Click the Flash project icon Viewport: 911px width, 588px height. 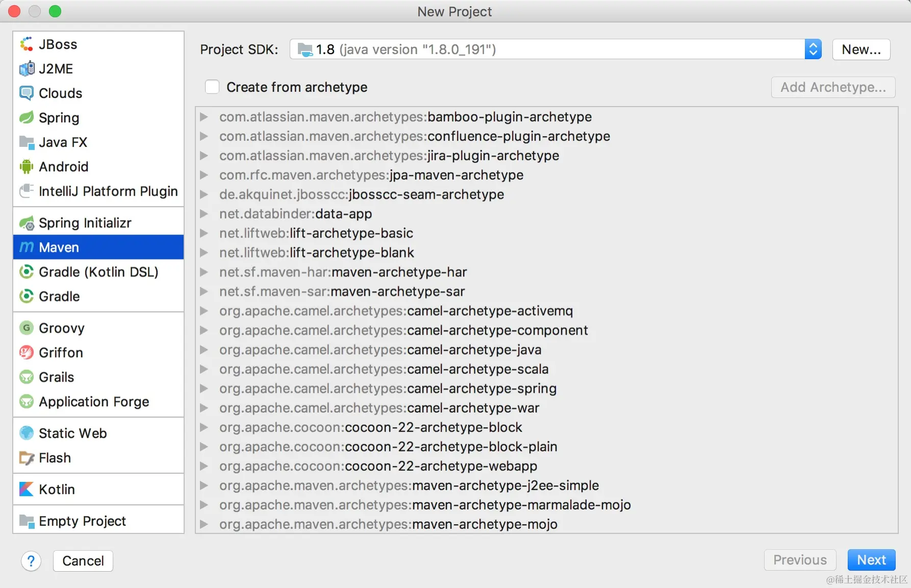coord(27,457)
